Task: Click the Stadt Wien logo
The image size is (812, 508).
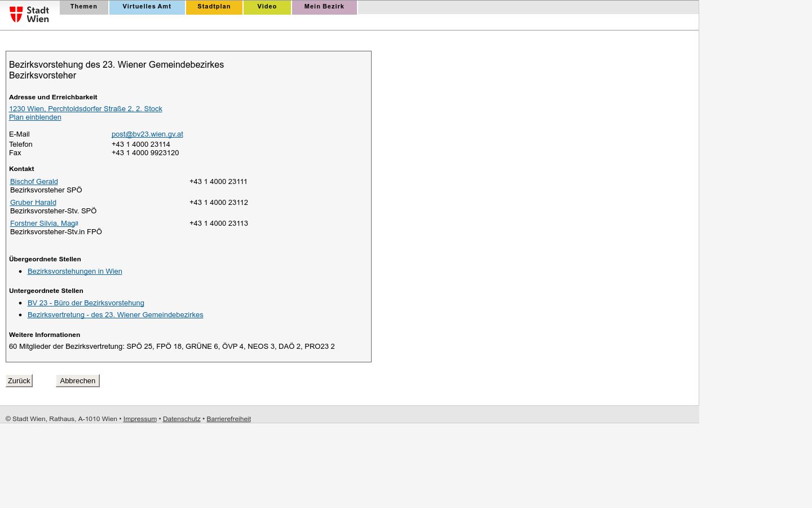Action: point(29,14)
